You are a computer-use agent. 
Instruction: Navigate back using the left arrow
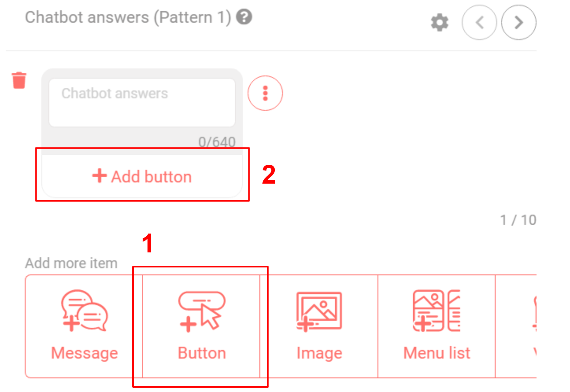[x=479, y=22]
